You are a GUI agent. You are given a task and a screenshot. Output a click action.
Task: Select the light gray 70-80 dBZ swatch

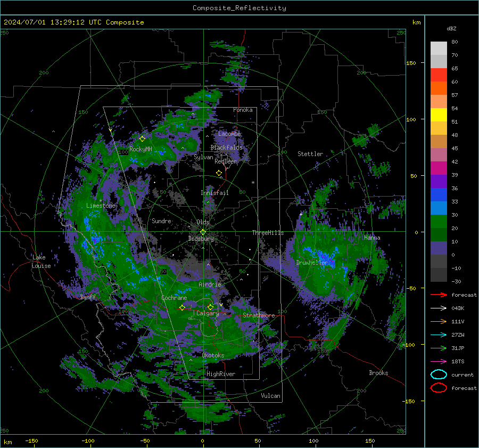(x=439, y=48)
